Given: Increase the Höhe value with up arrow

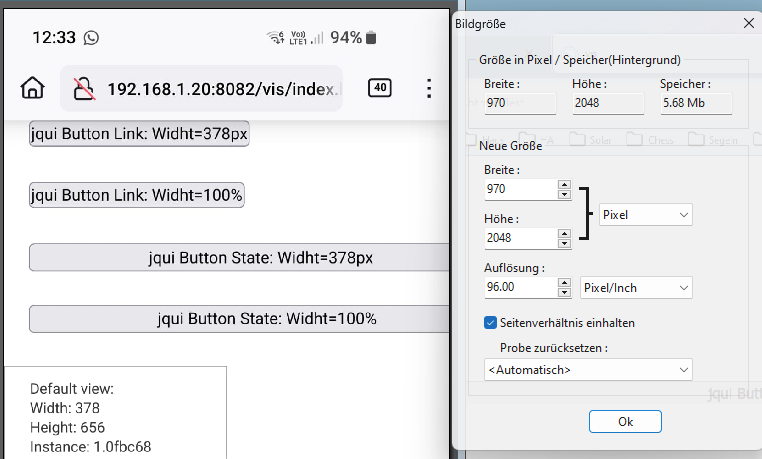Looking at the screenshot, I should click(564, 233).
